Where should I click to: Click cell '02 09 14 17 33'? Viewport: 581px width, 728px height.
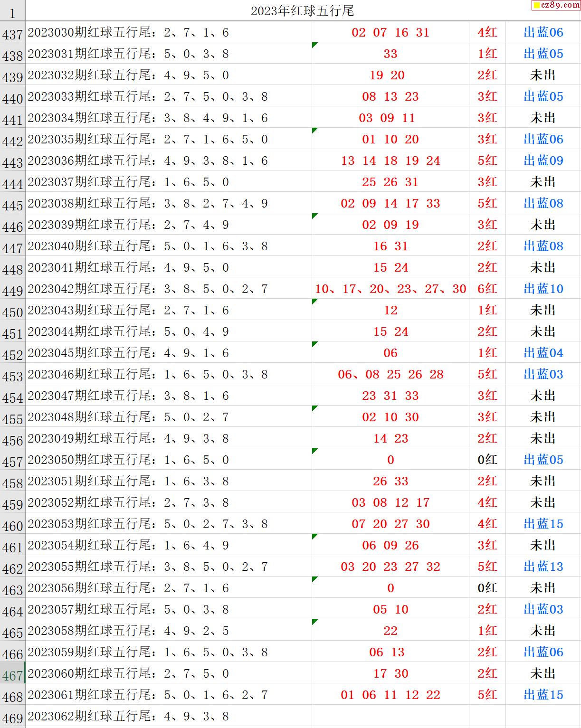[x=391, y=203]
